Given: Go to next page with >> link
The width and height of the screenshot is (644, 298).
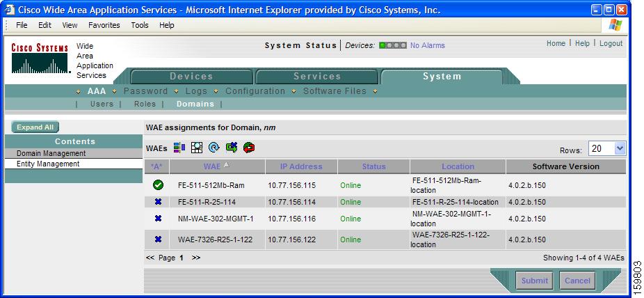Looking at the screenshot, I should [196, 258].
